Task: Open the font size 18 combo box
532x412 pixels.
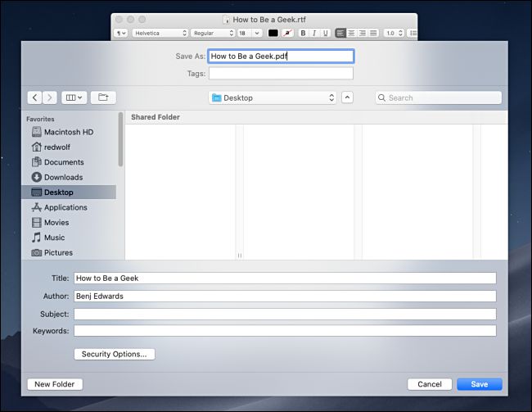Action: point(250,33)
